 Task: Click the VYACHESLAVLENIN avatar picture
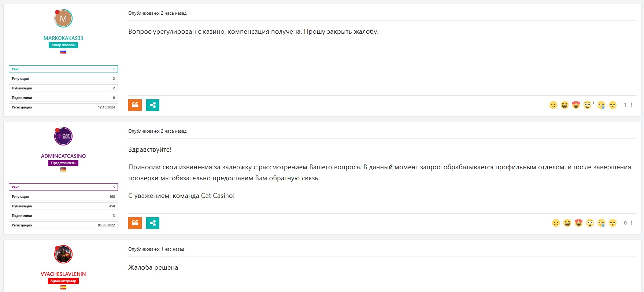63,255
